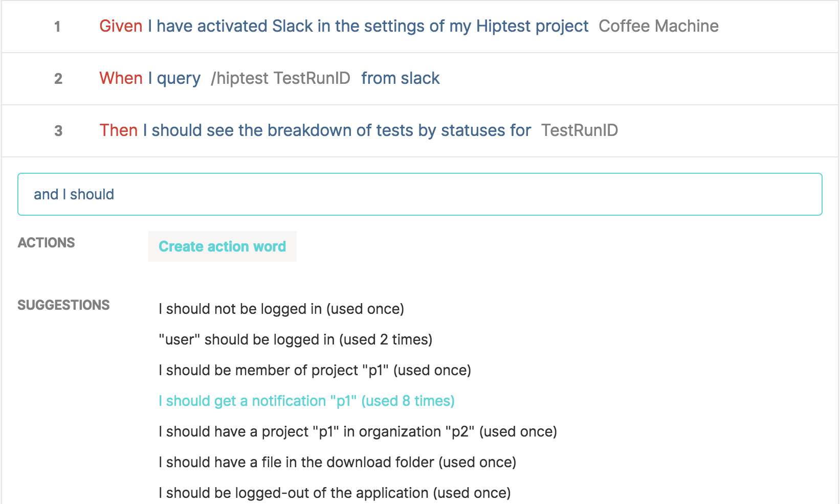Select 'I should be logged-out of the application'
Viewport: 840px width, 504px height.
(x=335, y=493)
